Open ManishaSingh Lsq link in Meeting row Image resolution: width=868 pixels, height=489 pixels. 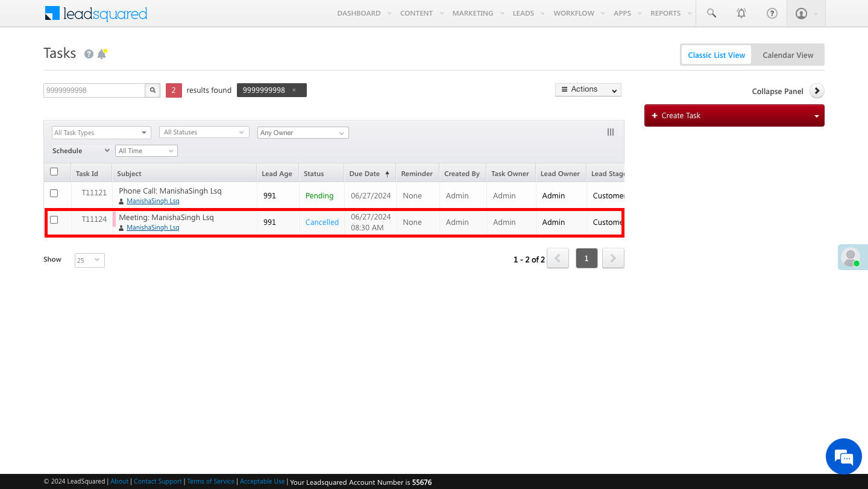click(153, 228)
